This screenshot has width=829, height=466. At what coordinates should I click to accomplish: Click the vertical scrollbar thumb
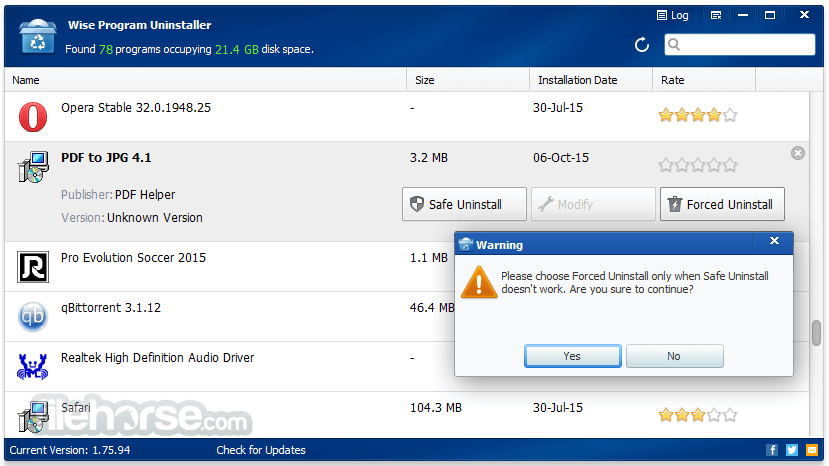tap(816, 333)
